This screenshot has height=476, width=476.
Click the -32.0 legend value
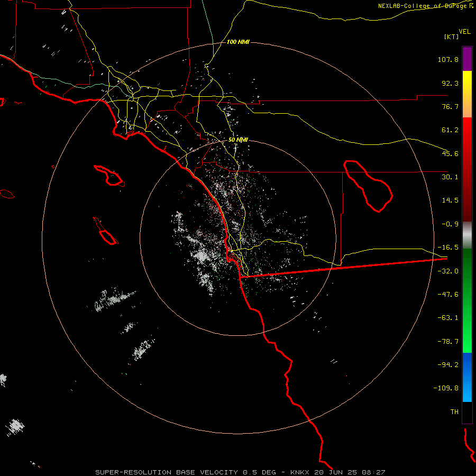[448, 271]
